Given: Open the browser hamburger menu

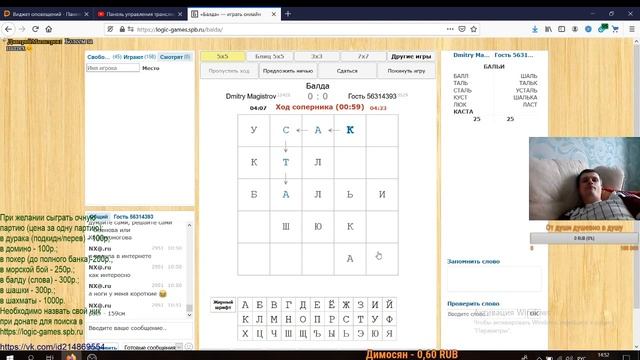Looking at the screenshot, I should [631, 29].
